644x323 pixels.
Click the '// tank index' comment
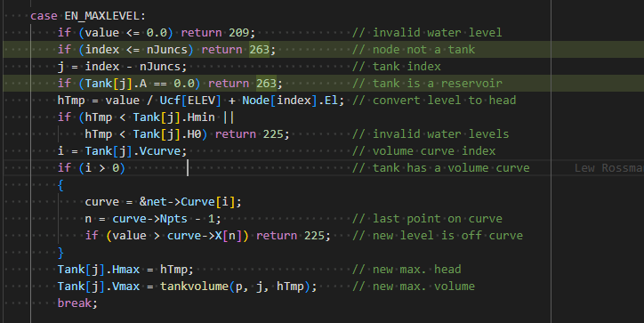(397, 67)
